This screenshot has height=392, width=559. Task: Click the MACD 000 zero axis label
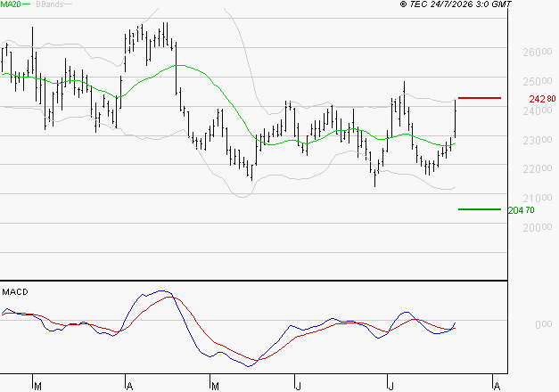pos(544,324)
